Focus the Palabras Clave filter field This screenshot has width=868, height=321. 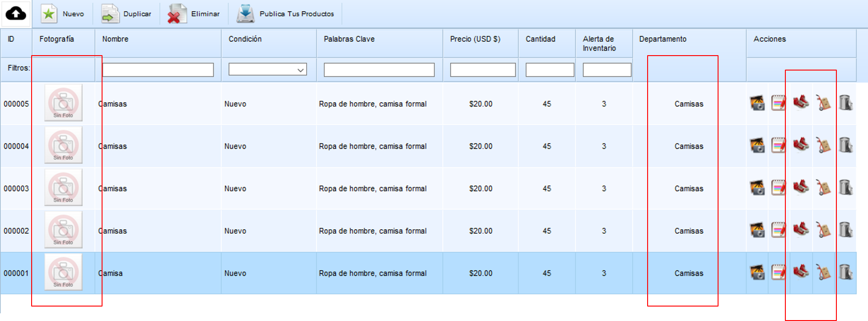click(x=379, y=70)
